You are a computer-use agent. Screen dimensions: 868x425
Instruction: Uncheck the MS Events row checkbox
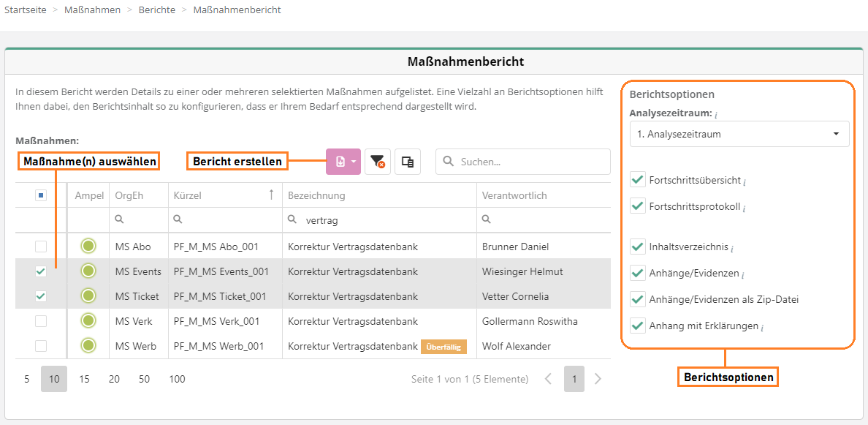click(41, 271)
